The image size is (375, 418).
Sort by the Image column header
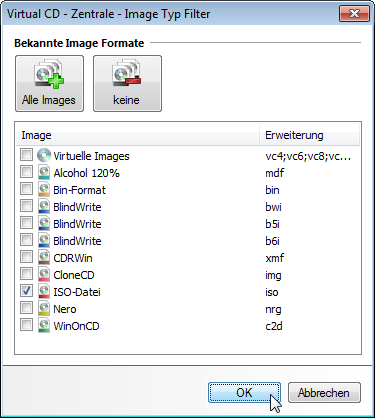138,135
